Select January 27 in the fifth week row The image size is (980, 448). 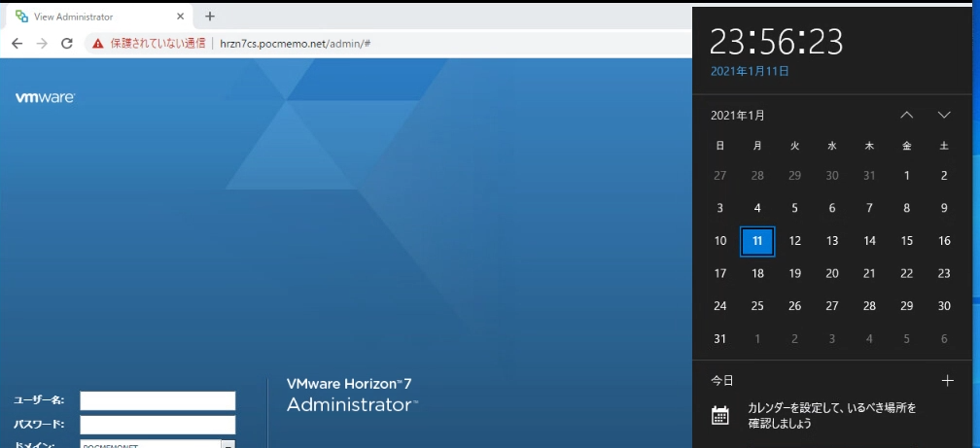(832, 306)
